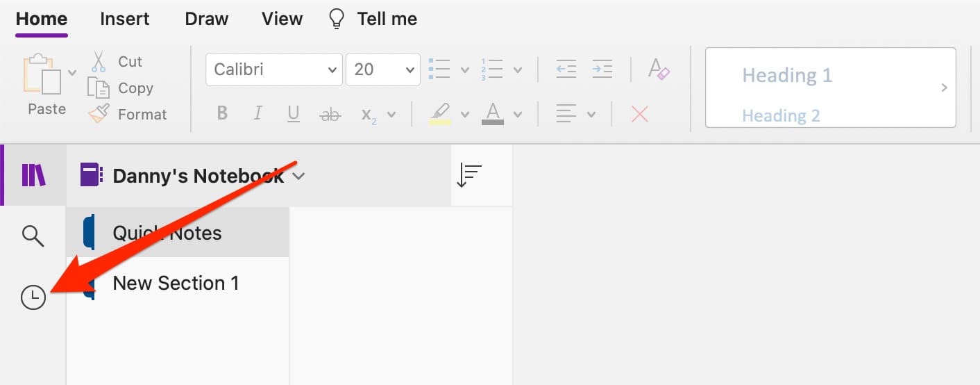Click the Format painter brush icon

click(x=99, y=113)
